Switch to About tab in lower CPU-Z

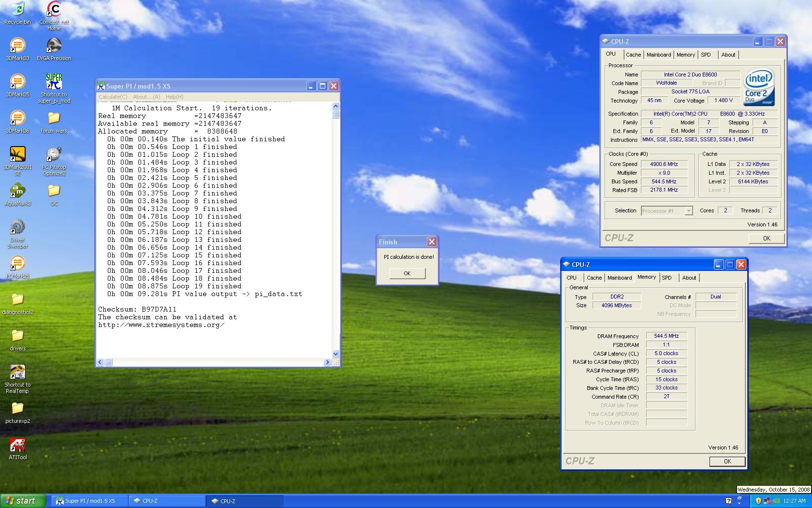coord(689,278)
